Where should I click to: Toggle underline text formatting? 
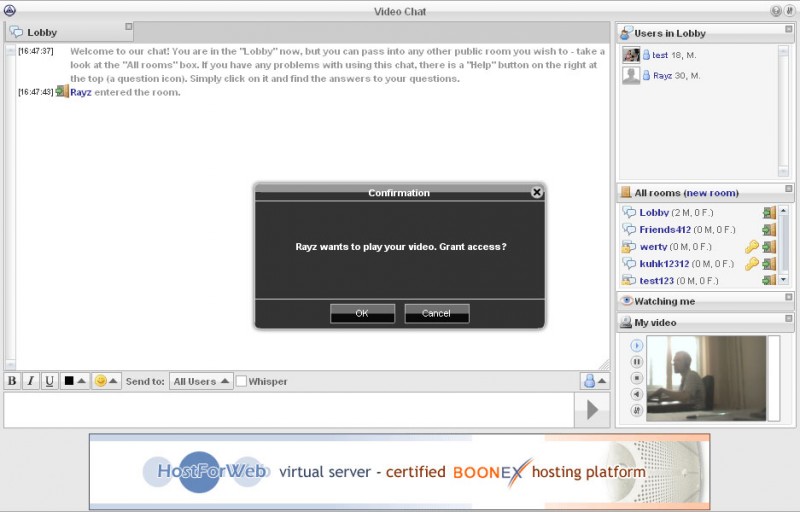[49, 381]
